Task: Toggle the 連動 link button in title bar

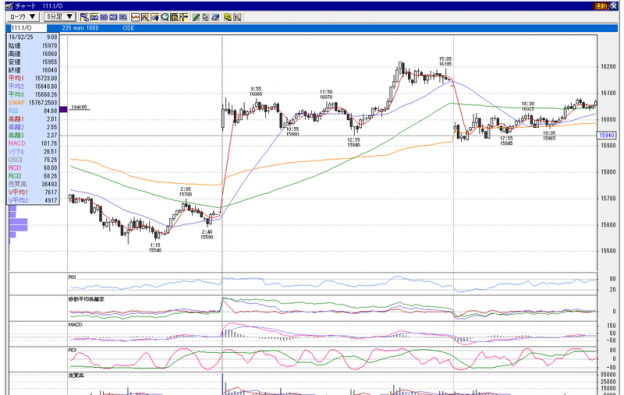Action: [601, 6]
